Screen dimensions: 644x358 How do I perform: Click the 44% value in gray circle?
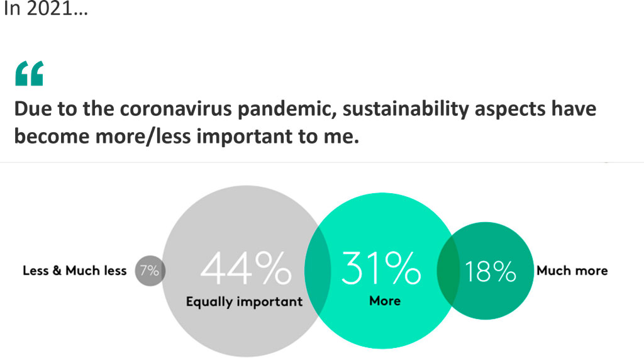point(246,269)
